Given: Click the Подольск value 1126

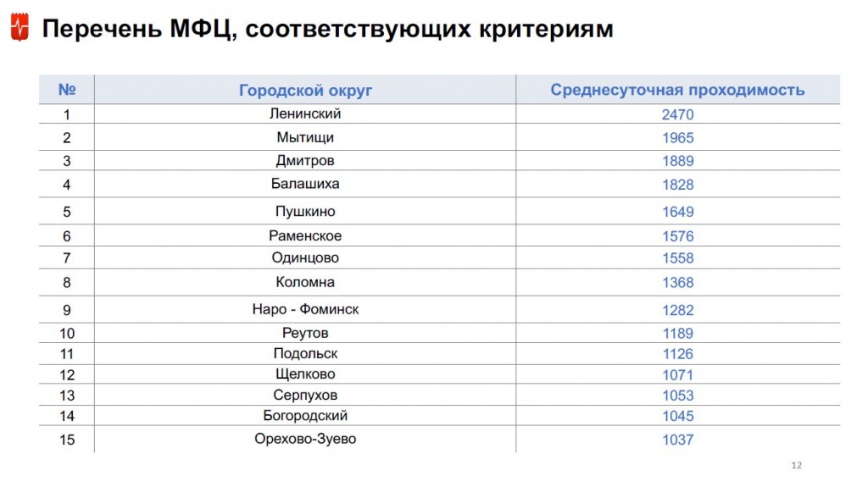Looking at the screenshot, I should 677,354.
